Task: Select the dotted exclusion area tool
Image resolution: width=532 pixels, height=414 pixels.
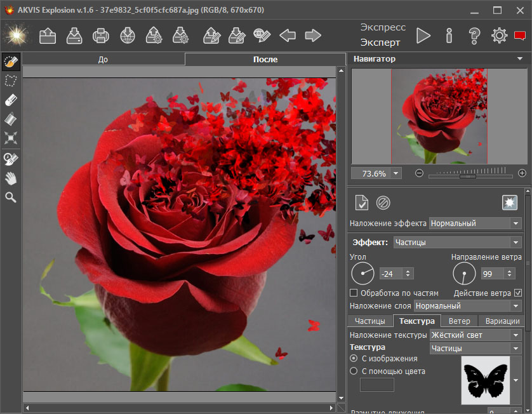Action: point(11,81)
